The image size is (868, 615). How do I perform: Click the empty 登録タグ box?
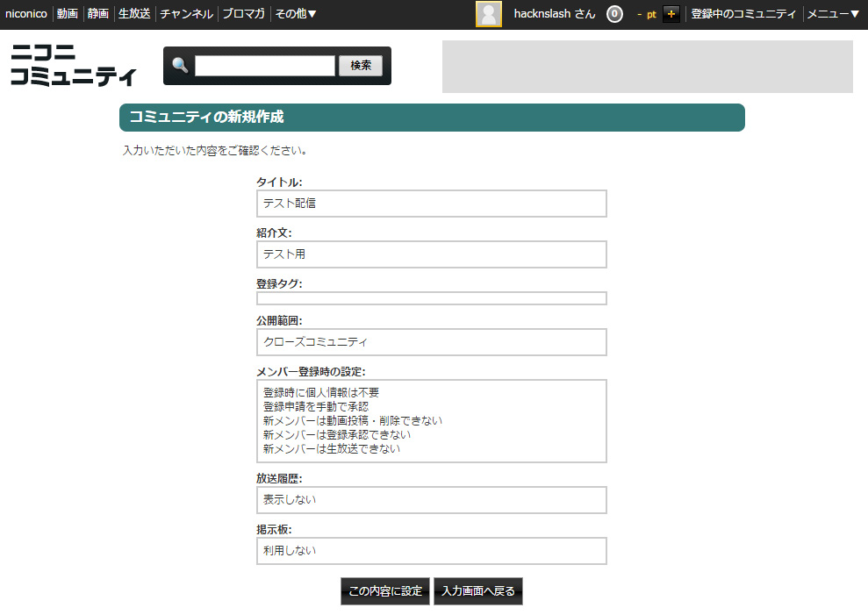(432, 298)
